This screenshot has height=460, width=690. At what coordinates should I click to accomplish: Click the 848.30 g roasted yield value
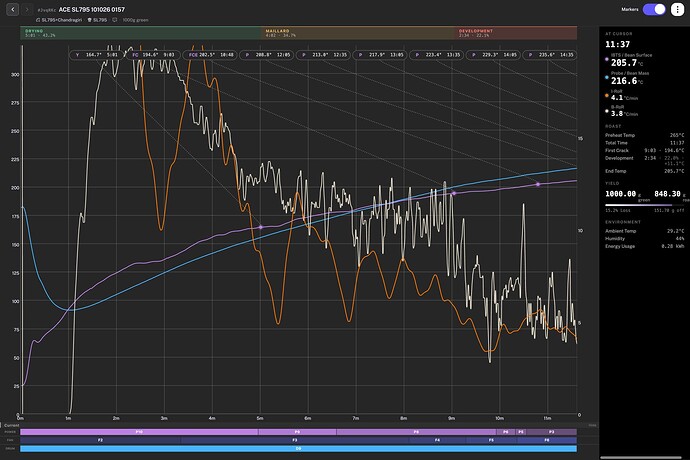tap(667, 194)
